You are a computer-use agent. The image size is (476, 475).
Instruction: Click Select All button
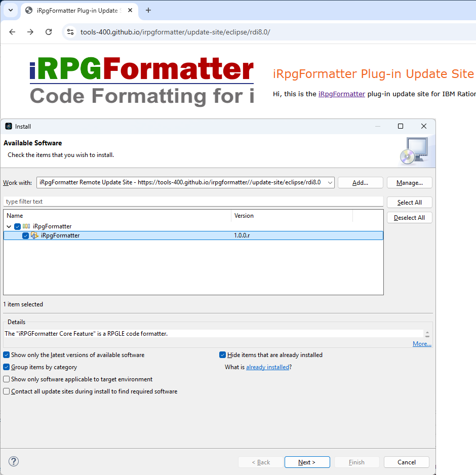(410, 203)
